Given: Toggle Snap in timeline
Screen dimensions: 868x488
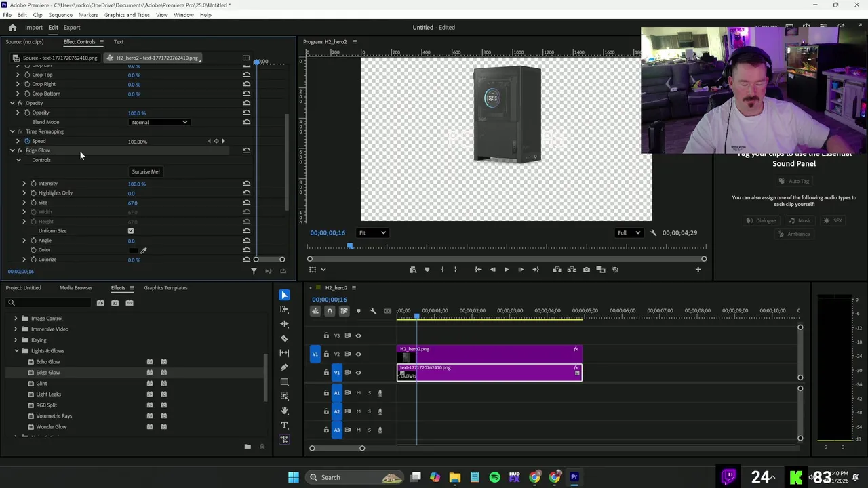Looking at the screenshot, I should click(x=330, y=311).
